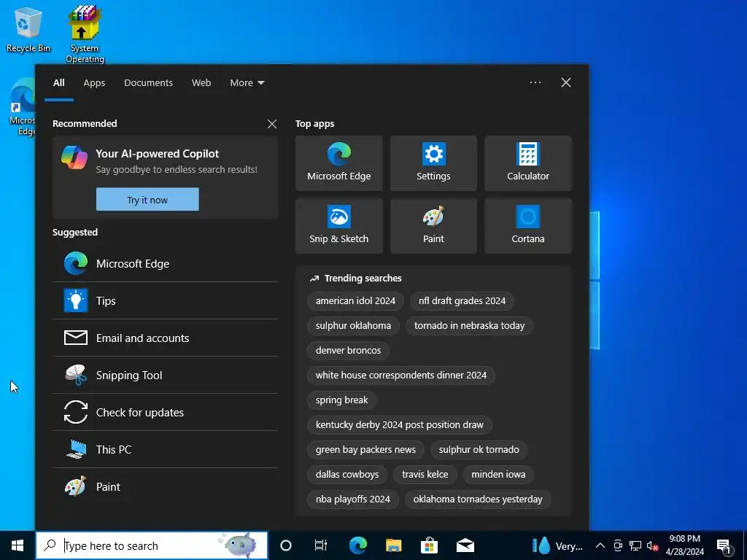Viewport: 747px width, 560px height.
Task: Open the three-dot options menu
Action: click(x=535, y=82)
